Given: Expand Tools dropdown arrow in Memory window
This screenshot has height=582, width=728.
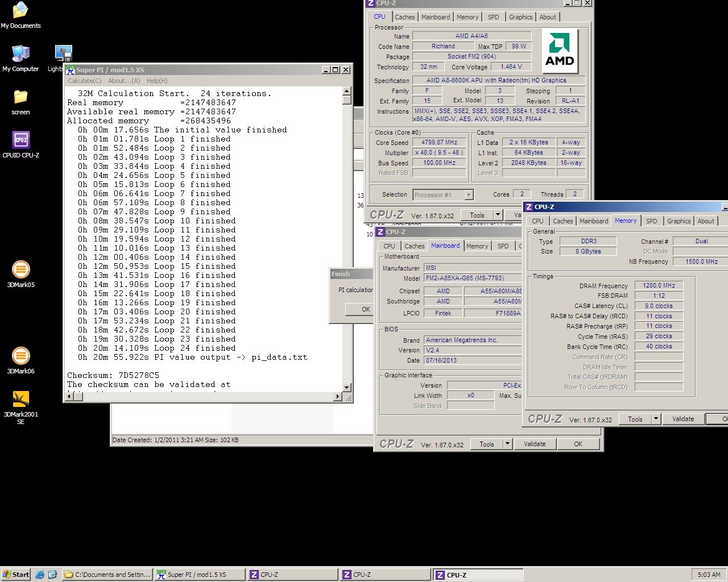Looking at the screenshot, I should point(656,419).
